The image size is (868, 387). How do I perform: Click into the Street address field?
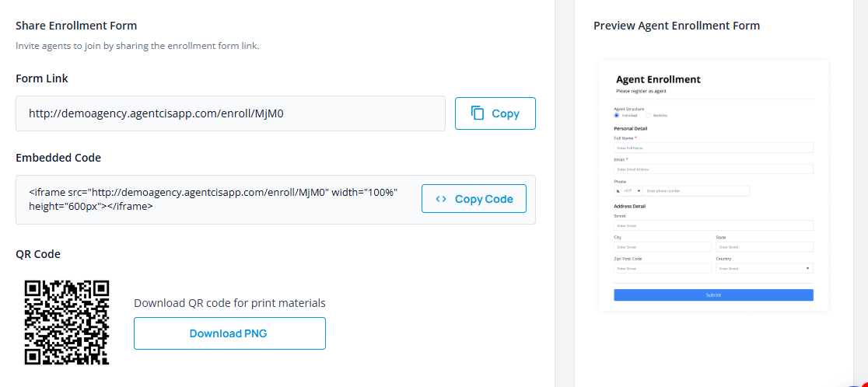[x=713, y=225]
